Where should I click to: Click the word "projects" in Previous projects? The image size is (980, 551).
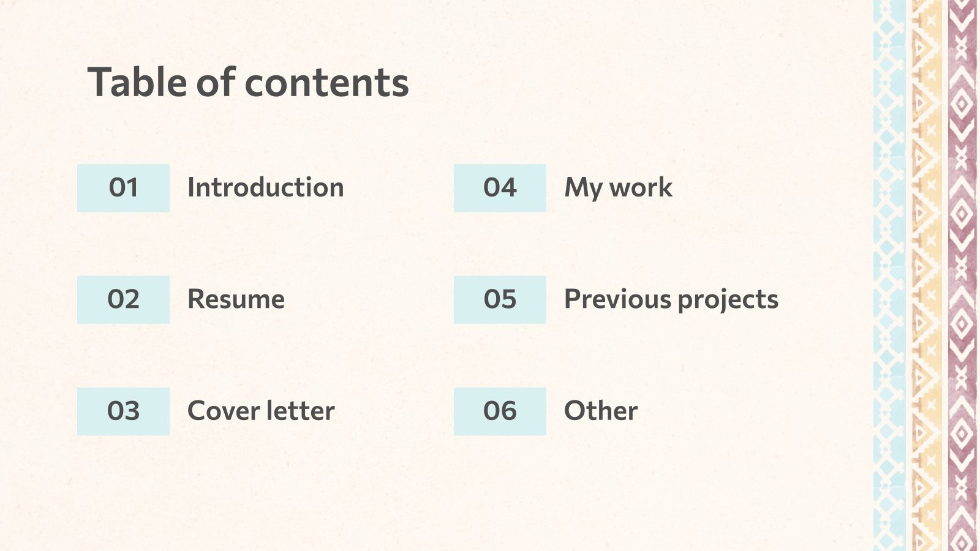pyautogui.click(x=728, y=300)
